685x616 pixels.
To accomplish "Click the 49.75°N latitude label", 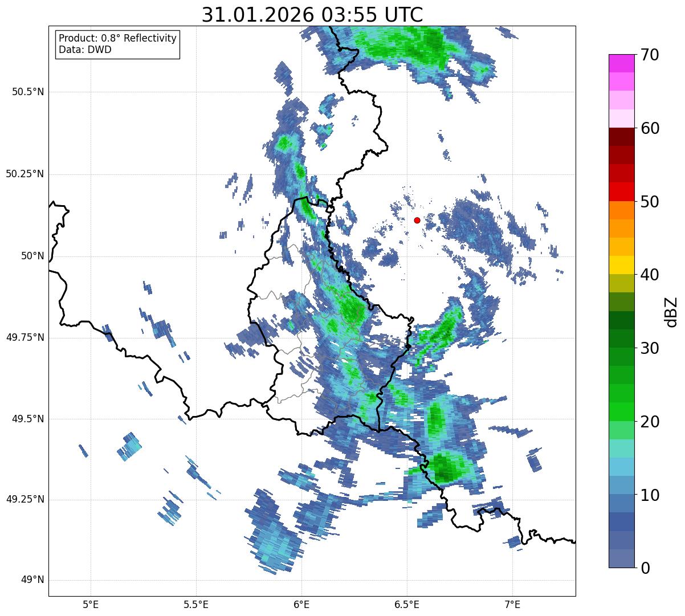I will click(25, 337).
